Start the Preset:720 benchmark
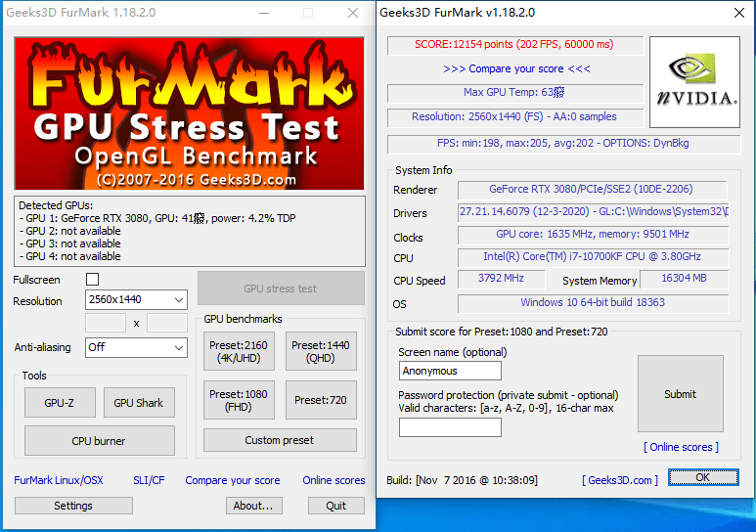The image size is (756, 532). (321, 400)
